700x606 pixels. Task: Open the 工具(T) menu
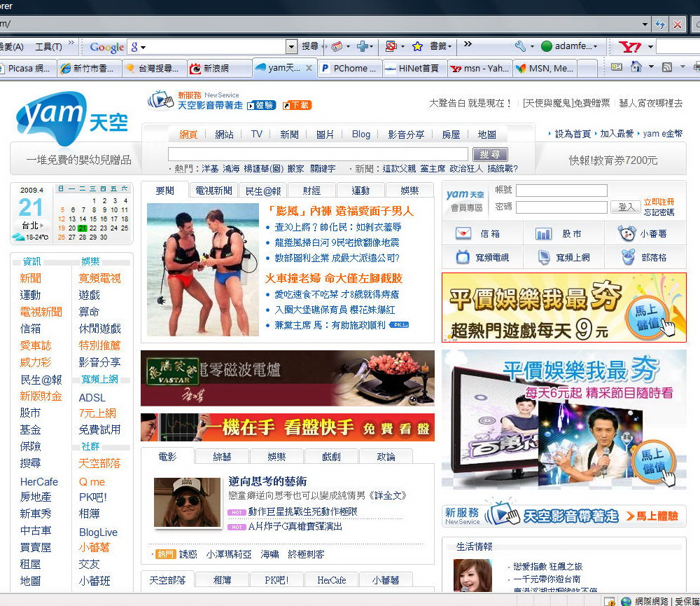49,46
